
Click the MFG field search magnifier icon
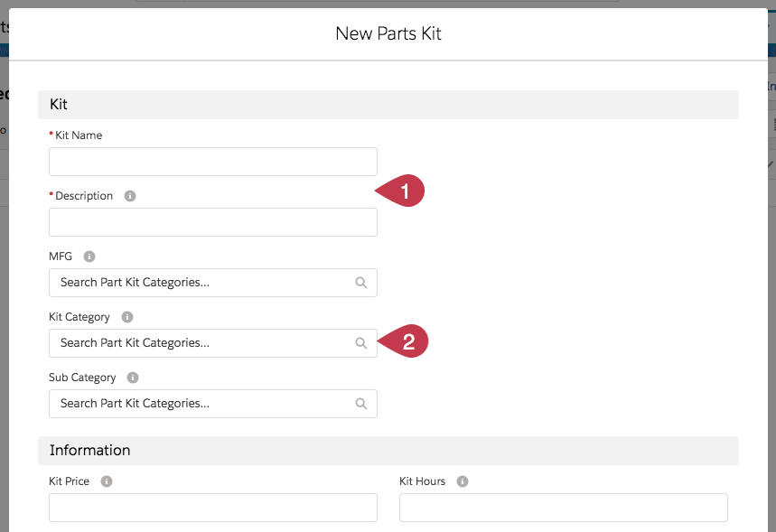[x=361, y=283]
